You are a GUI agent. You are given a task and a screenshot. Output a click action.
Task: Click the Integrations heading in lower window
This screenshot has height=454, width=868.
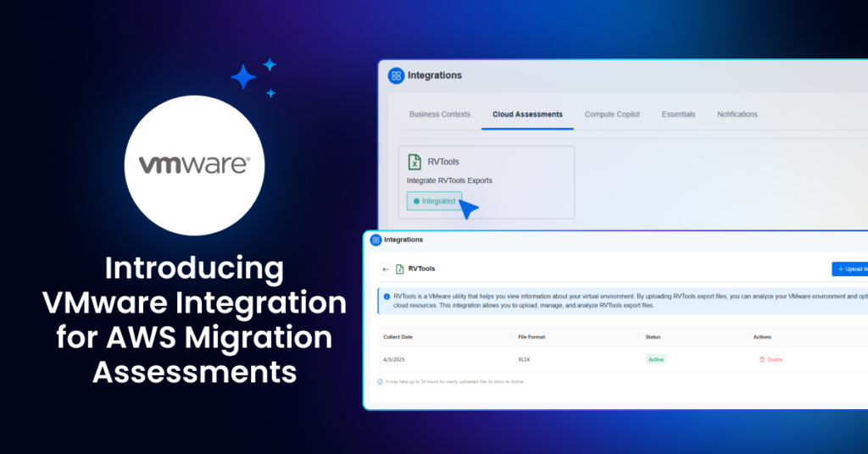coord(403,240)
